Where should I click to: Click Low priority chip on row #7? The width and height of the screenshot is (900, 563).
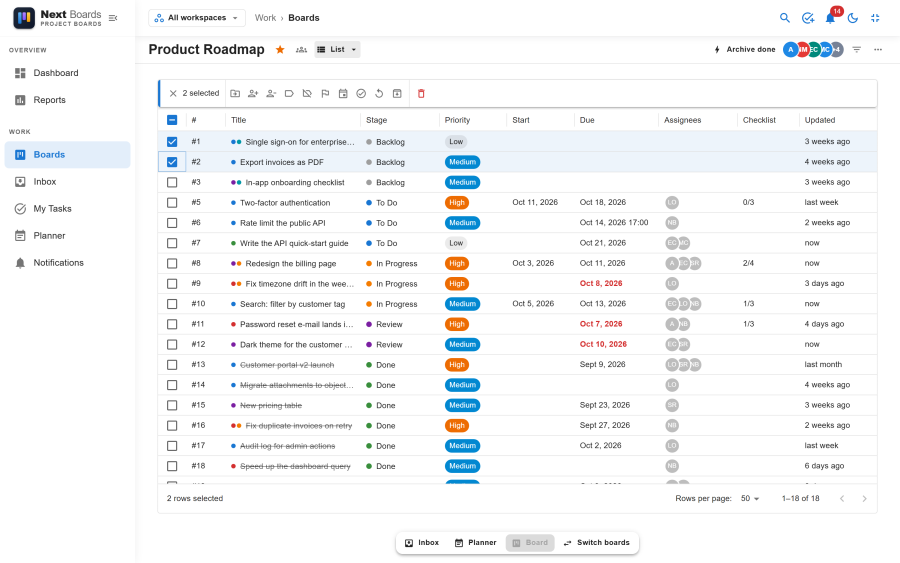[456, 243]
